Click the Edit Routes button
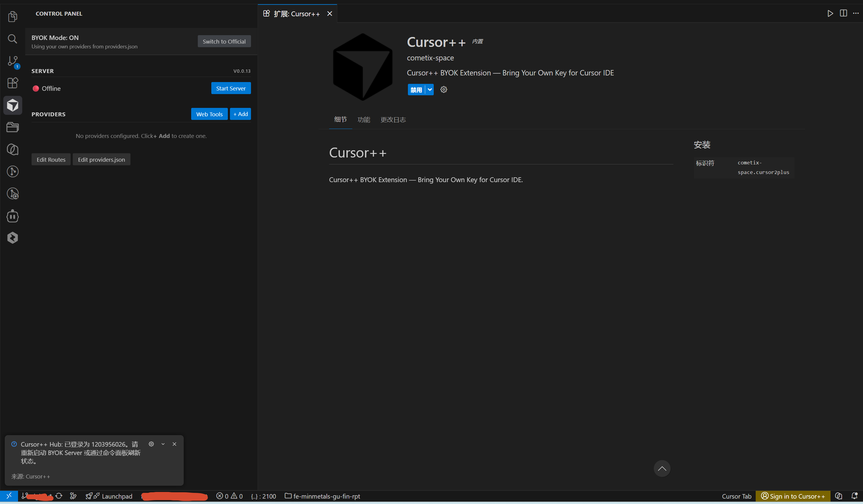 click(51, 160)
